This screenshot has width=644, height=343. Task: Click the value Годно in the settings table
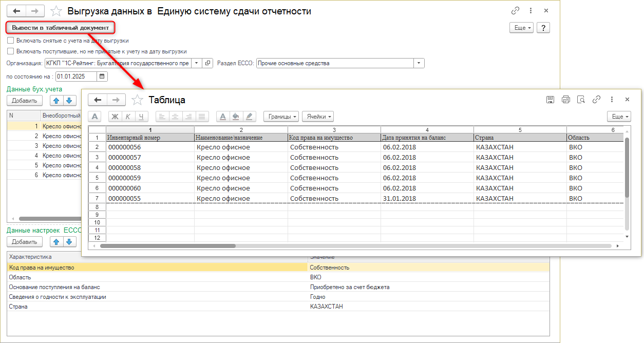pyautogui.click(x=317, y=297)
